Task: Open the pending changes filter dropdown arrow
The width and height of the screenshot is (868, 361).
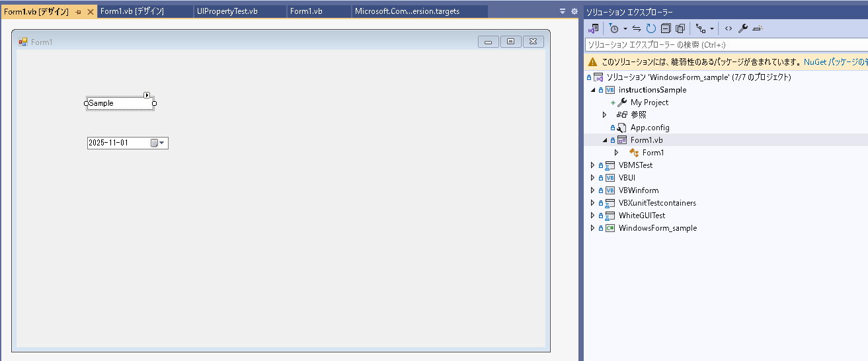Action: pyautogui.click(x=625, y=28)
